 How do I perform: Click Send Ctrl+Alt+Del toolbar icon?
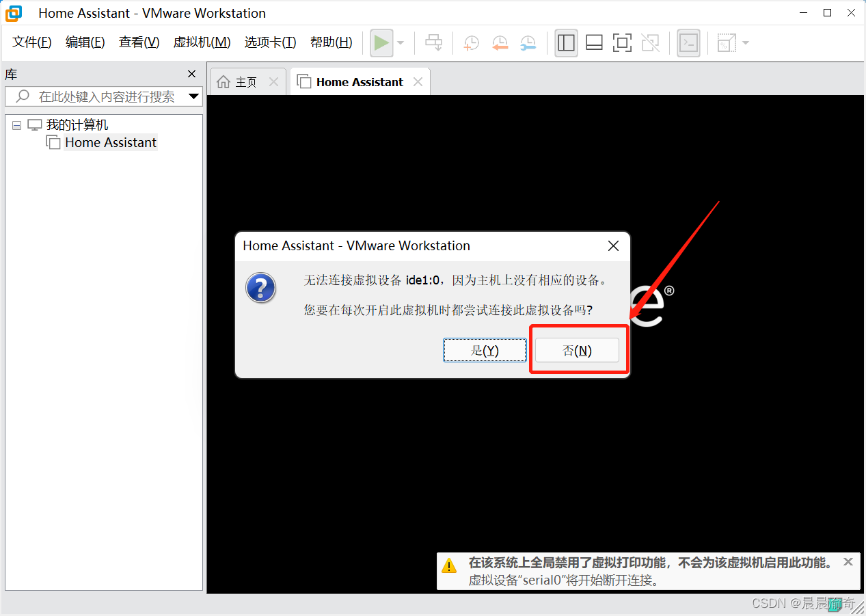(433, 43)
